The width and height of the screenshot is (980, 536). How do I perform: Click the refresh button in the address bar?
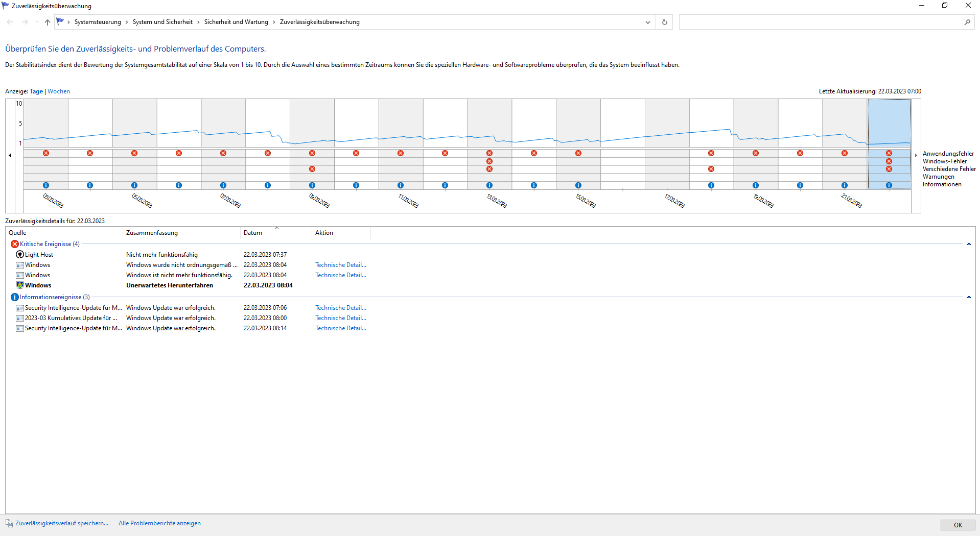pyautogui.click(x=665, y=22)
